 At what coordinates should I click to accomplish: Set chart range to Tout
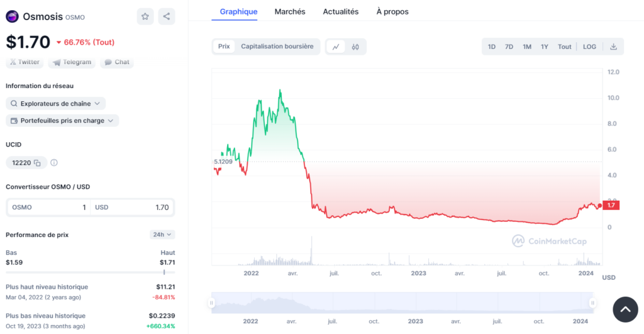(x=564, y=47)
